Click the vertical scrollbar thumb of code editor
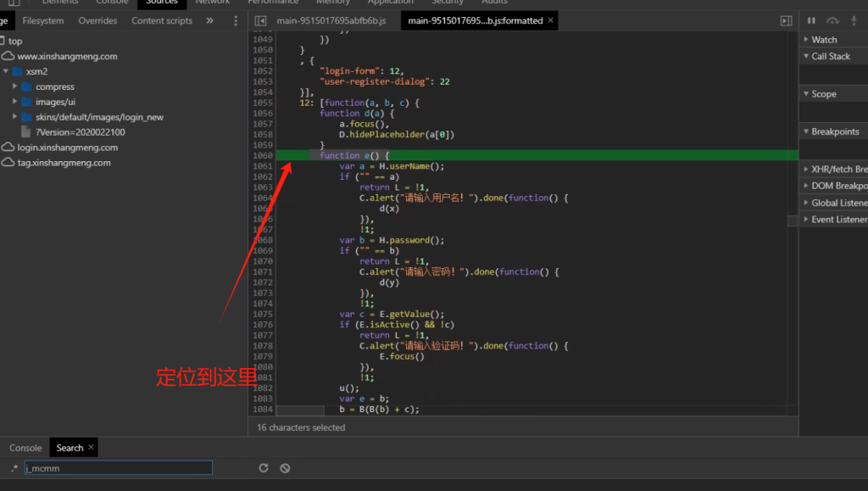This screenshot has width=868, height=491. click(x=793, y=220)
